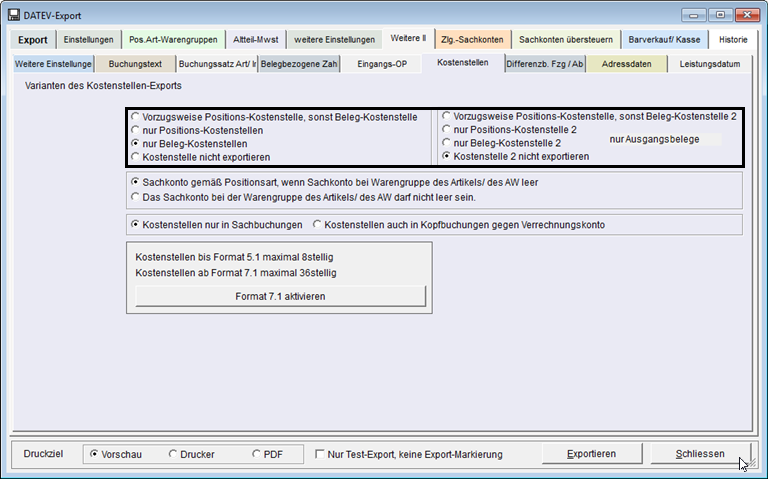This screenshot has width=768, height=479.
Task: Select the Altteil-Mwst tab
Action: 255,40
